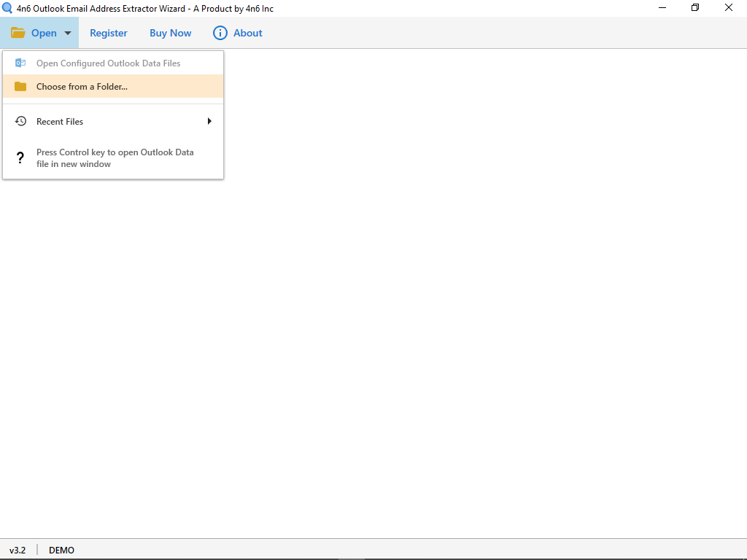Click the Press Control key hint text
The image size is (747, 560).
tap(115, 157)
